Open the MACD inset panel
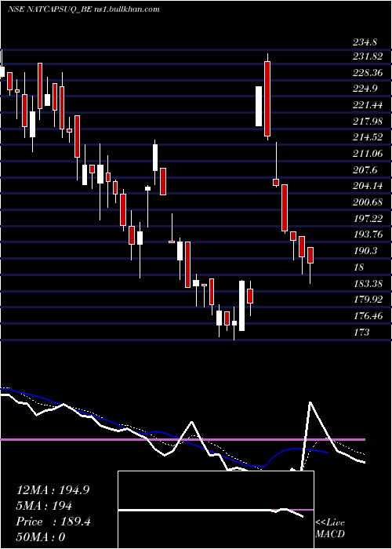Screen dimensions: 392x549 click(216, 510)
